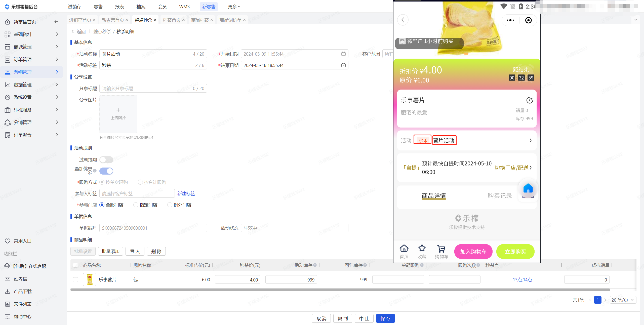Screen dimensions: 644x325
Task: Expand 系统设置 sidebar chevron
Action: (x=57, y=97)
